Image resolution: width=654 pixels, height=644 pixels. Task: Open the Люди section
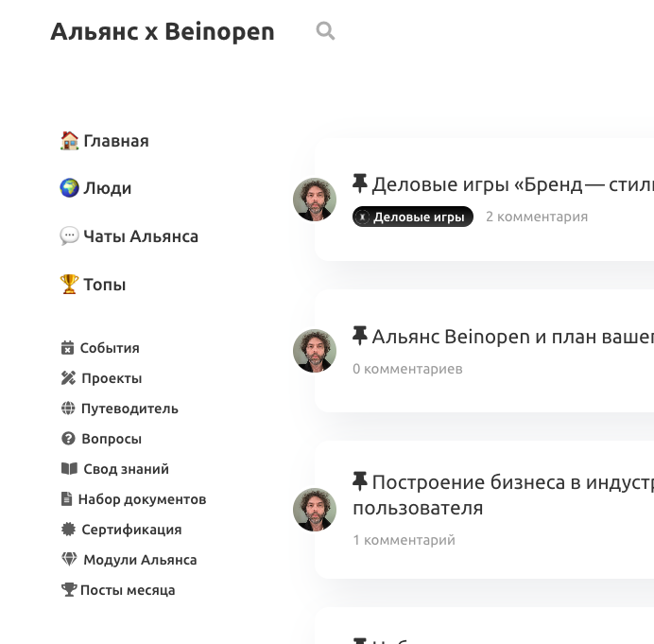(107, 188)
